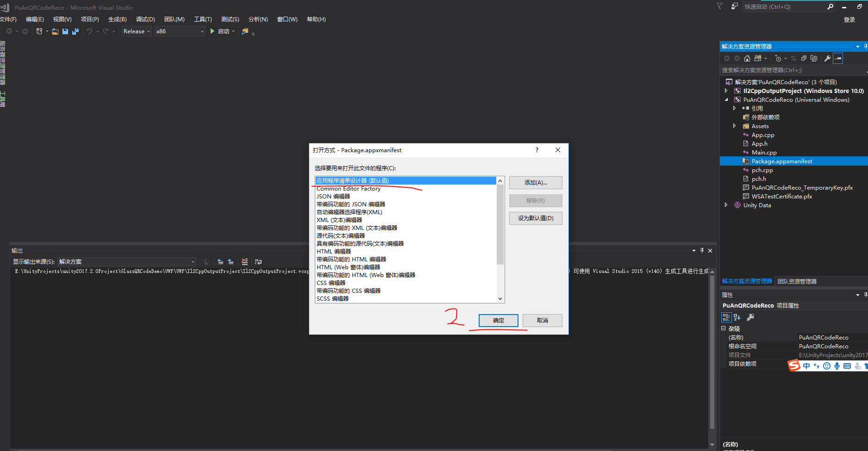Click the feedback icon beside the quick launch
The image size is (868, 451).
point(734,6)
